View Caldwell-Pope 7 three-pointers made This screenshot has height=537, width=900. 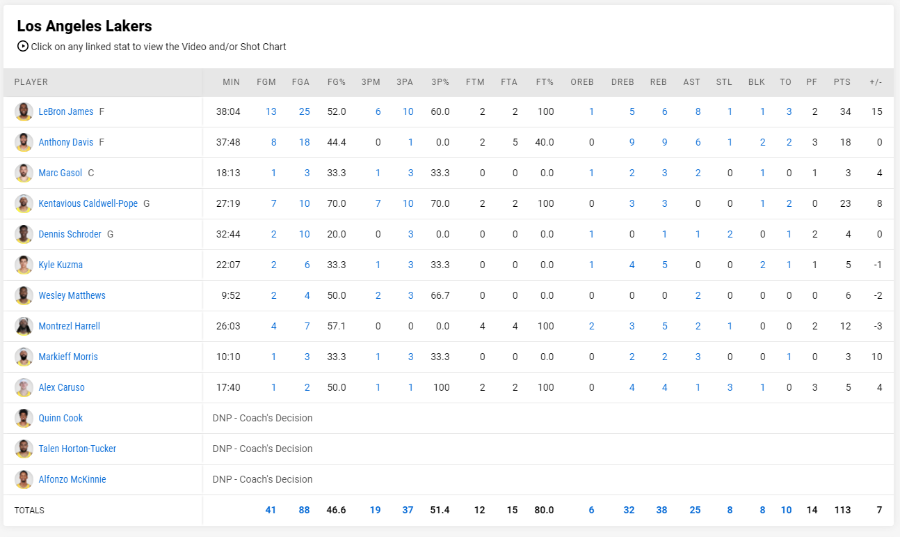(378, 203)
